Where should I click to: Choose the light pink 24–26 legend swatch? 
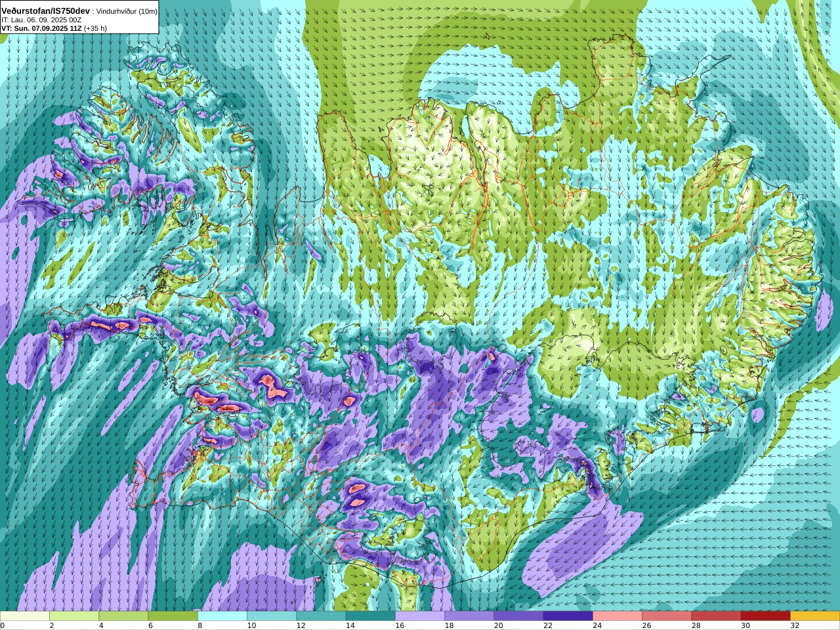[x=618, y=616]
